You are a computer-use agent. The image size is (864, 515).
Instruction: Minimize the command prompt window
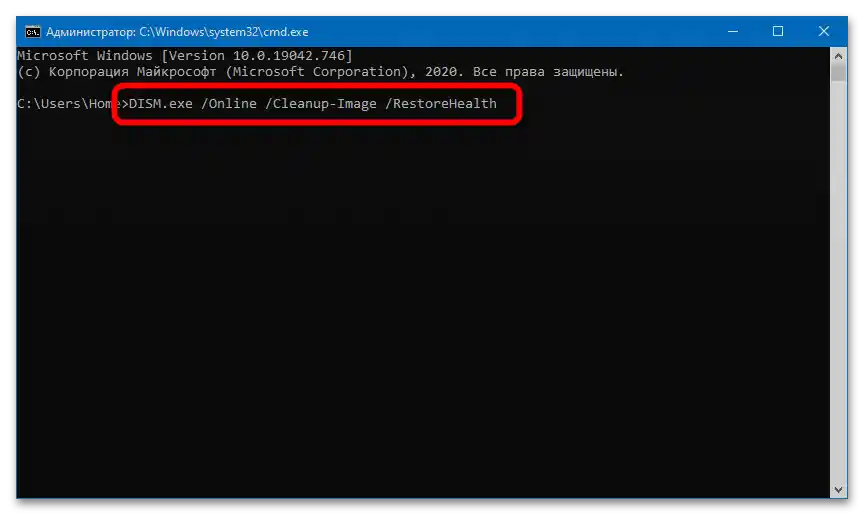tap(732, 31)
